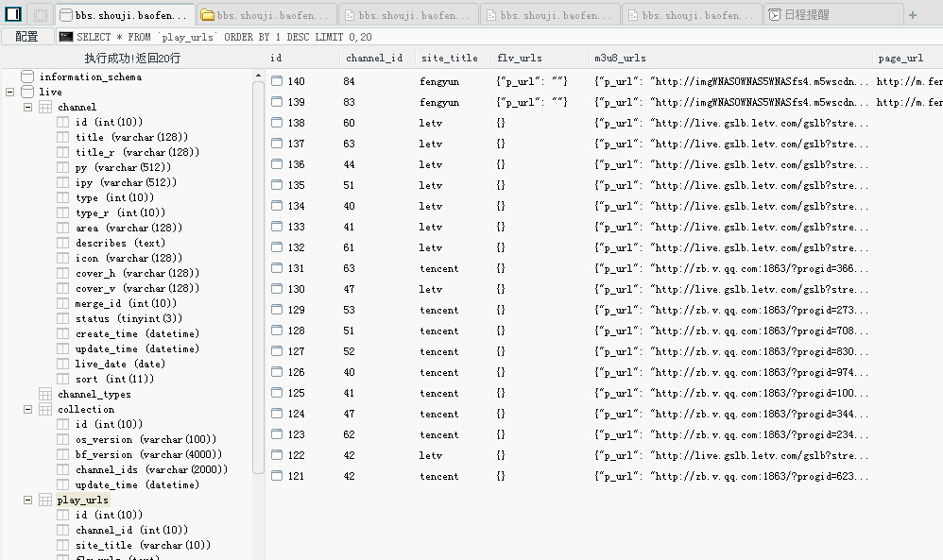Click the channel_types table icon
Screen dimensions: 943x560
[45, 394]
